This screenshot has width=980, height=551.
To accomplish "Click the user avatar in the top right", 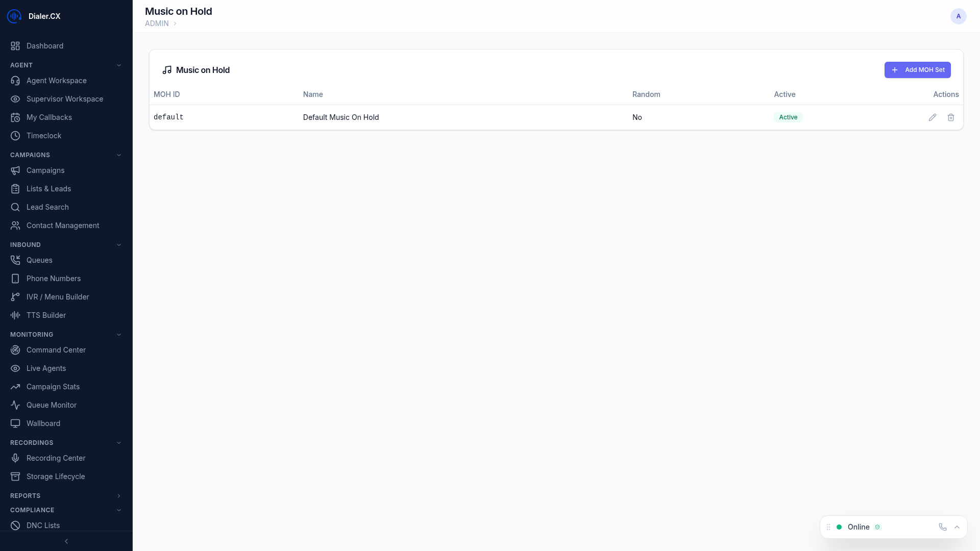I will [959, 16].
